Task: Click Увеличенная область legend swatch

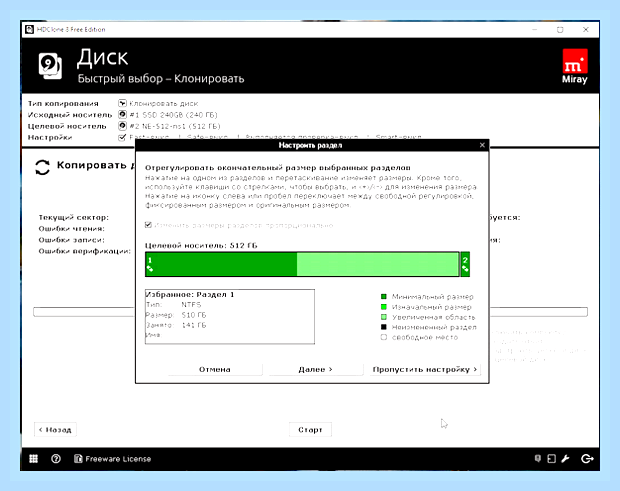Action: [384, 317]
